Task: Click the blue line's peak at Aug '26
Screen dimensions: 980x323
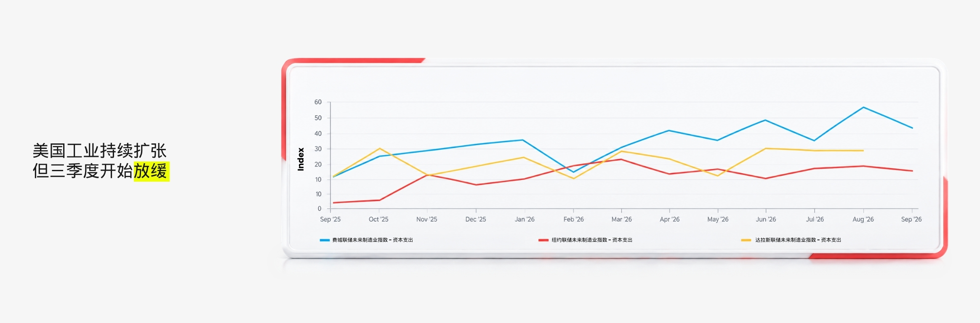Action: click(x=863, y=107)
